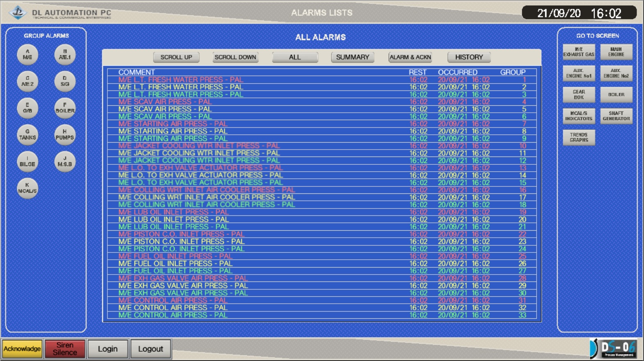
Task: Silence the siren
Action: (65, 349)
